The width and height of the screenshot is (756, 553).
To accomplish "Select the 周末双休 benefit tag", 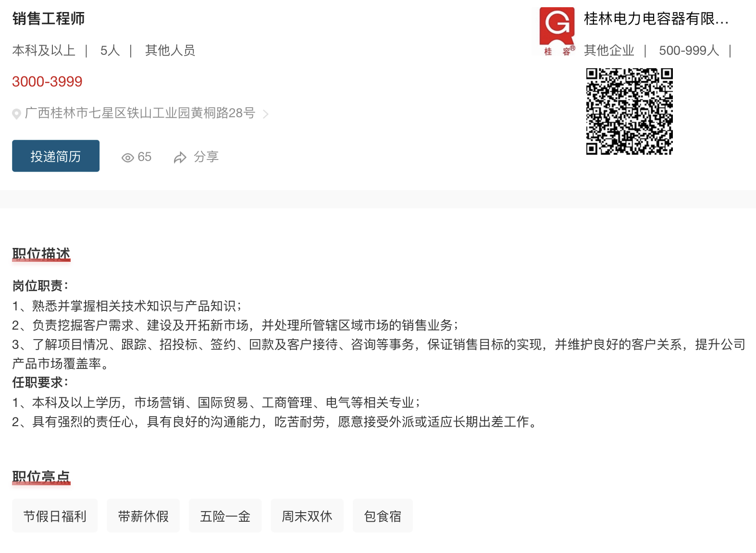I will click(x=307, y=516).
